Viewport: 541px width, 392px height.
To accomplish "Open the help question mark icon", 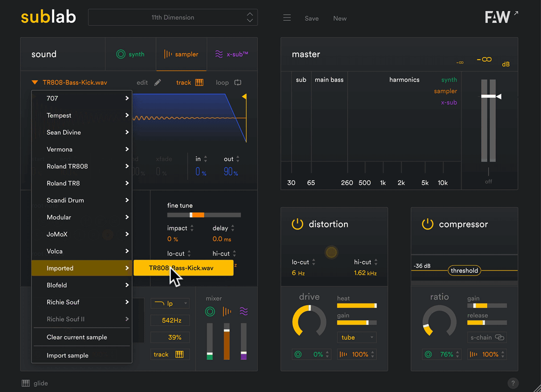I will (x=513, y=383).
